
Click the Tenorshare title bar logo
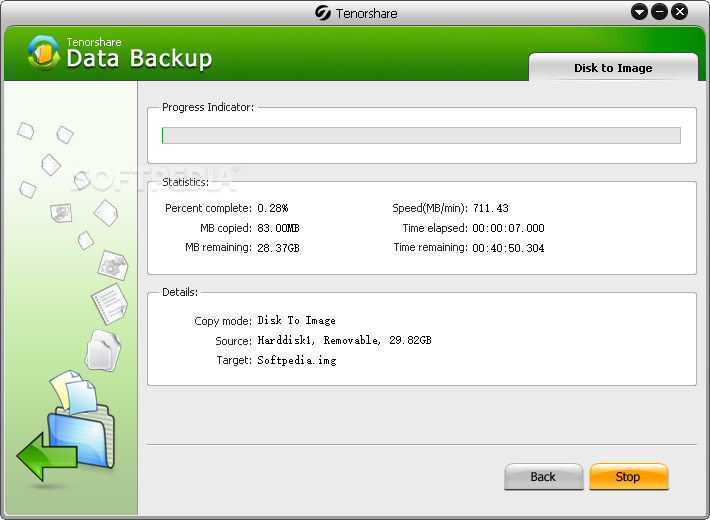(x=323, y=13)
